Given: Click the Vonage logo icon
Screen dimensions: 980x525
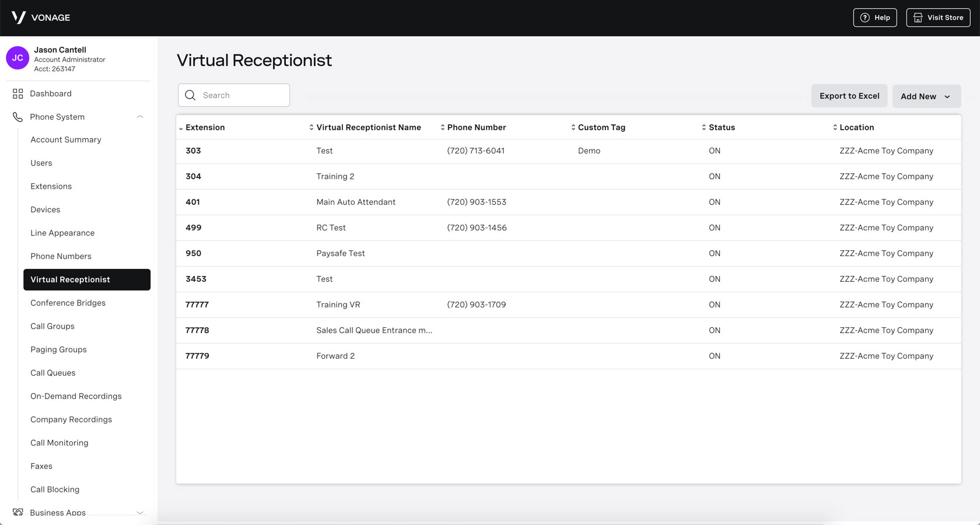Looking at the screenshot, I should tap(19, 17).
